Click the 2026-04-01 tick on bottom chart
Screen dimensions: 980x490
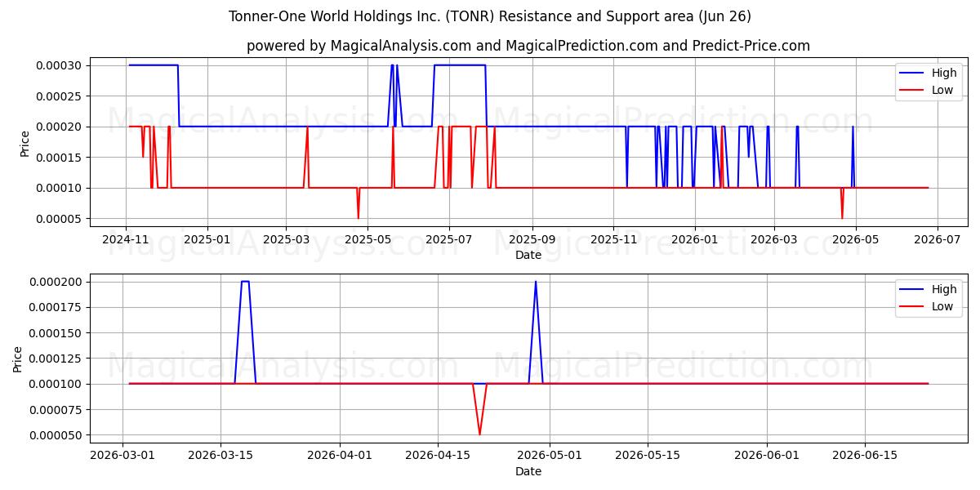(340, 457)
